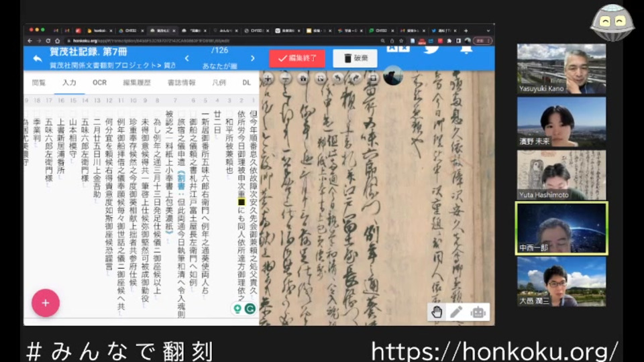This screenshot has width=644, height=362.
Task: Click the project breadcrumb 賀茂社関係文書翻刻プロジェクト
Action: pyautogui.click(x=103, y=65)
